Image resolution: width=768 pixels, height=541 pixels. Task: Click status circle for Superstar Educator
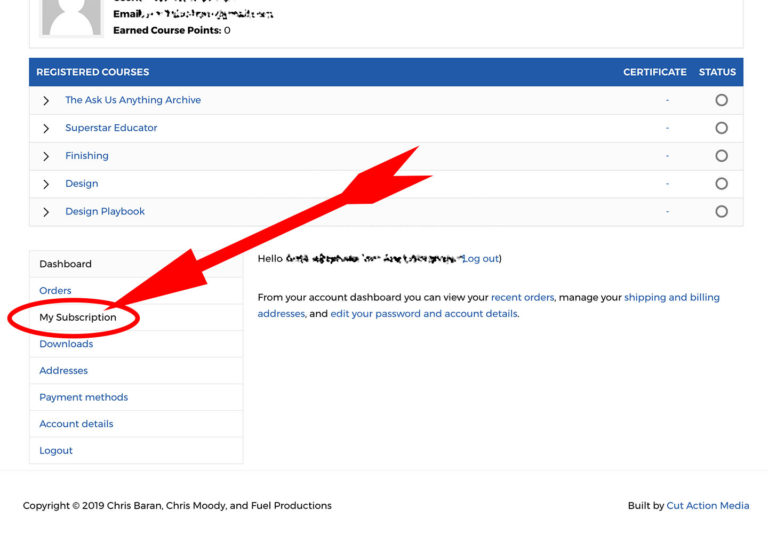click(x=721, y=128)
